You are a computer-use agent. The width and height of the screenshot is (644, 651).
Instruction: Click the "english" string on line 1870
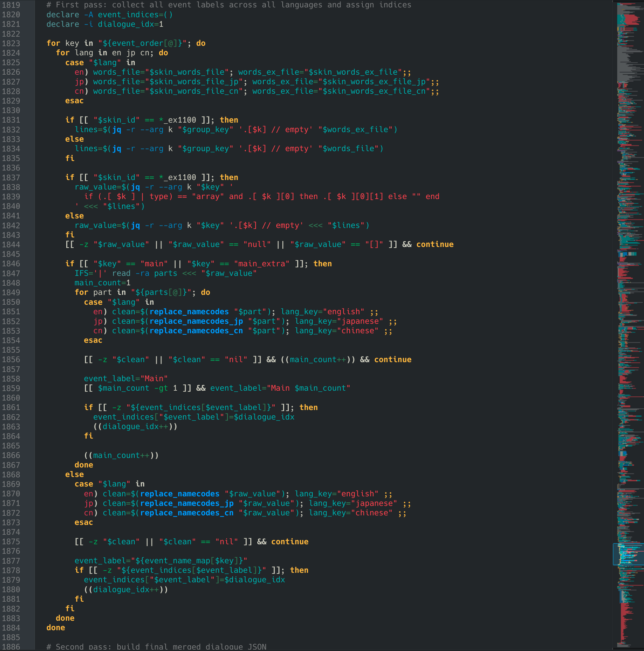click(358, 494)
